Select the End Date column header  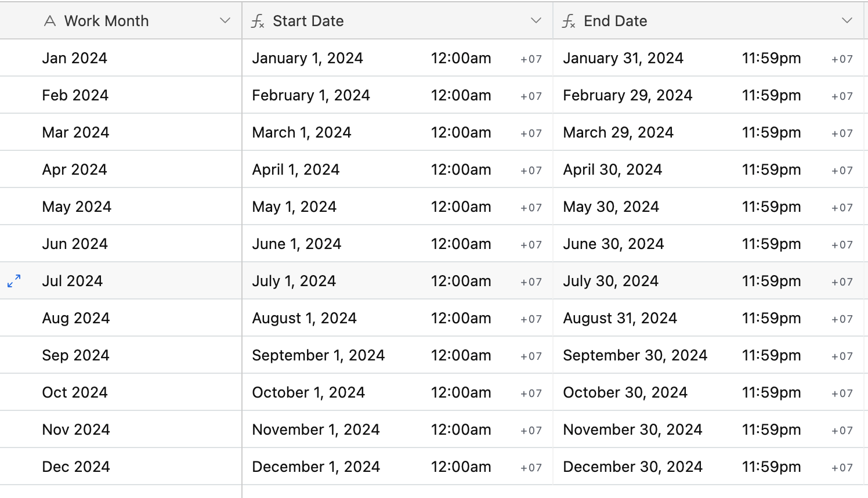[x=708, y=21]
